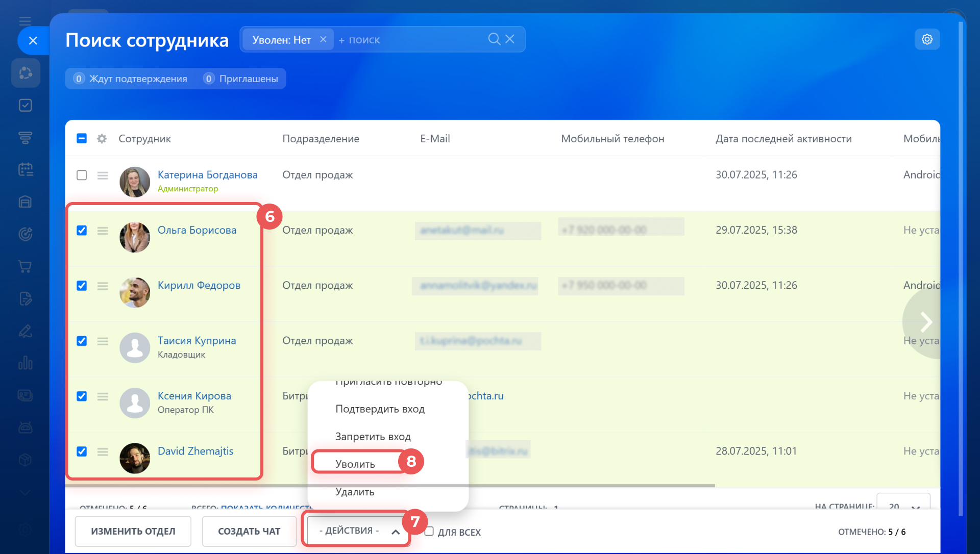Open the Calendar icon in the sidebar
The height and width of the screenshot is (554, 980).
pos(25,169)
